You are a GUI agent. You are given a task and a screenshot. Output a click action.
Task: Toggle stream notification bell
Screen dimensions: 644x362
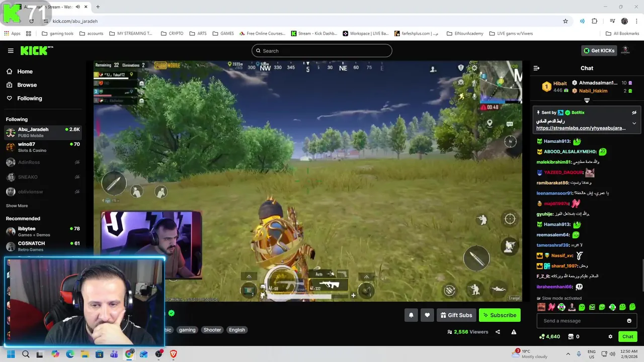tap(411, 315)
